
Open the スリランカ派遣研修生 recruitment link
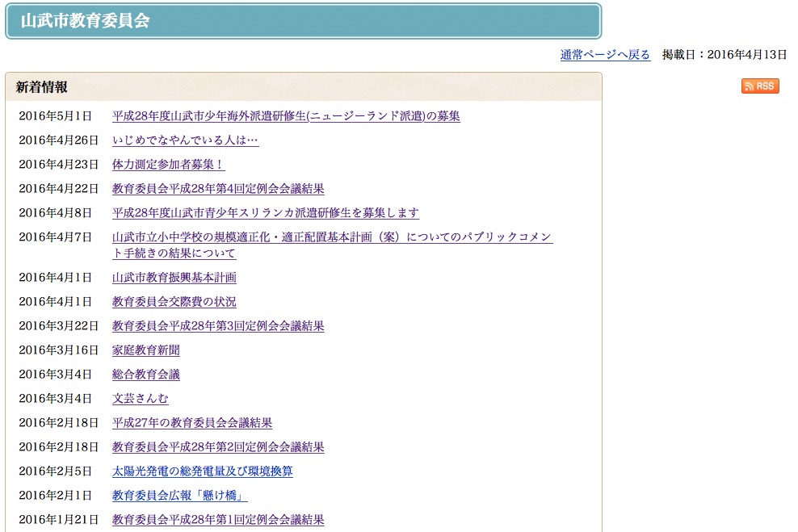tap(265, 212)
